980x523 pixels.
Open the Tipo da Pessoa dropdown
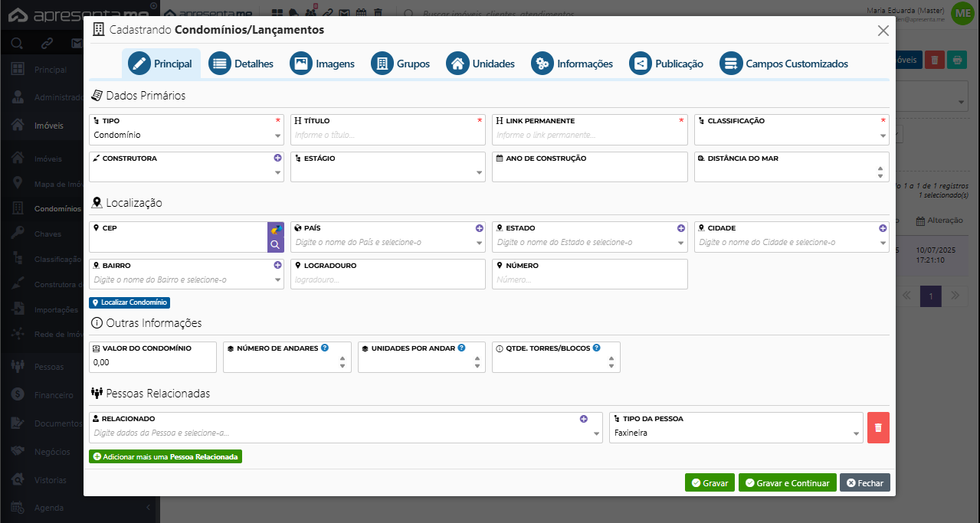[736, 433]
